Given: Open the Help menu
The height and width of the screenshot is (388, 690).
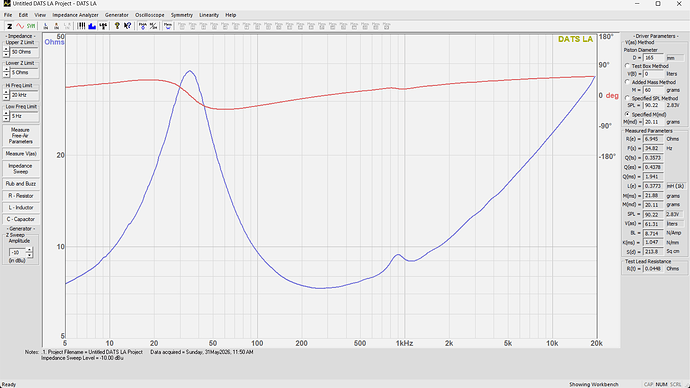Looking at the screenshot, I should coord(231,15).
